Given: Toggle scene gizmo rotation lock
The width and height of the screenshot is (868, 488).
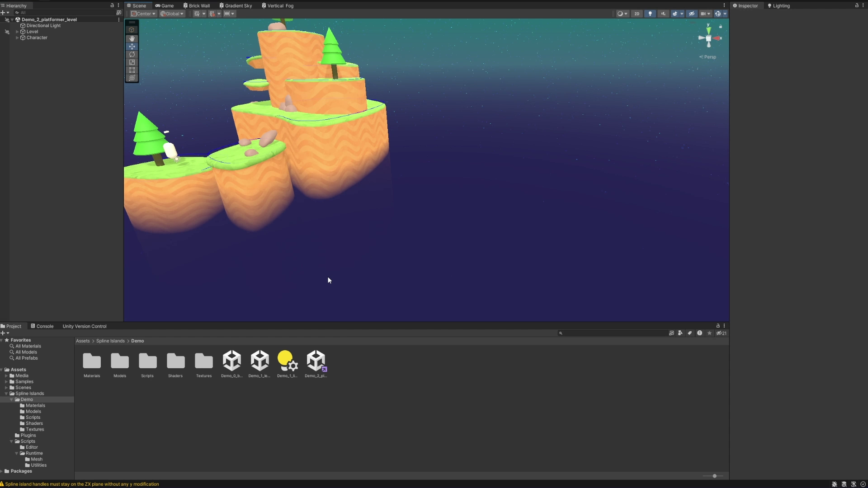Looking at the screenshot, I should [x=721, y=27].
